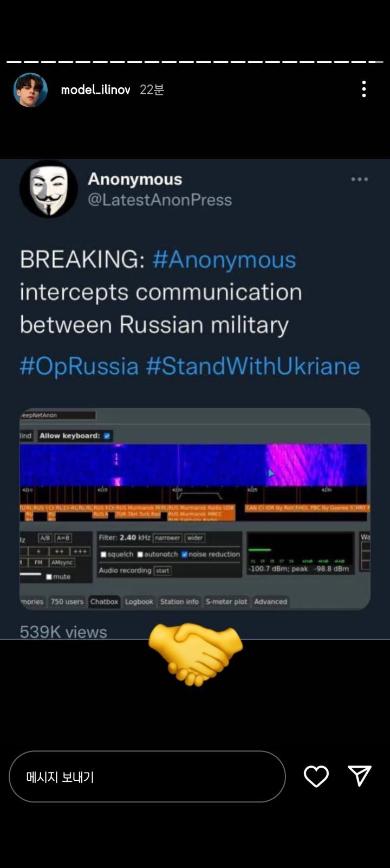Viewport: 390px width, 868px height.
Task: Enable the autonotch checkbox
Action: click(140, 555)
